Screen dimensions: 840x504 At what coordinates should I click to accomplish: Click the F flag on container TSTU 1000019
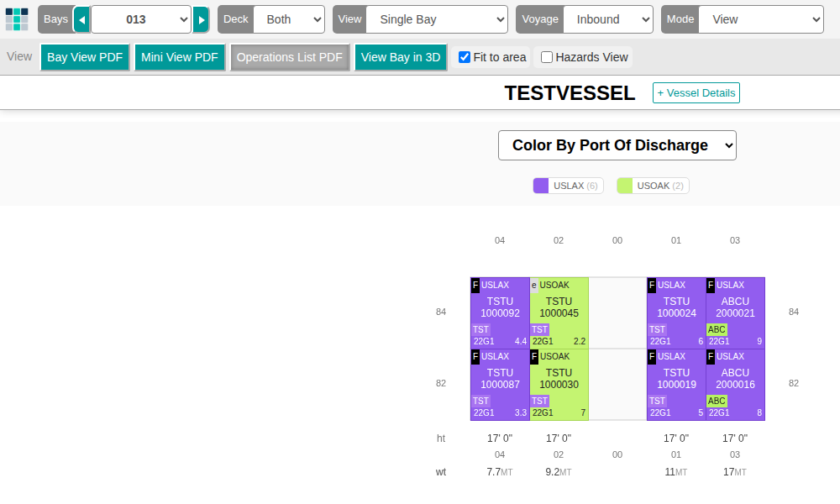point(652,357)
